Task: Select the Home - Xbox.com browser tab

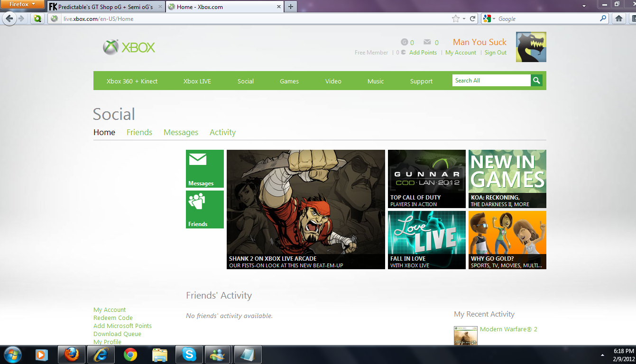Action: 225,7
